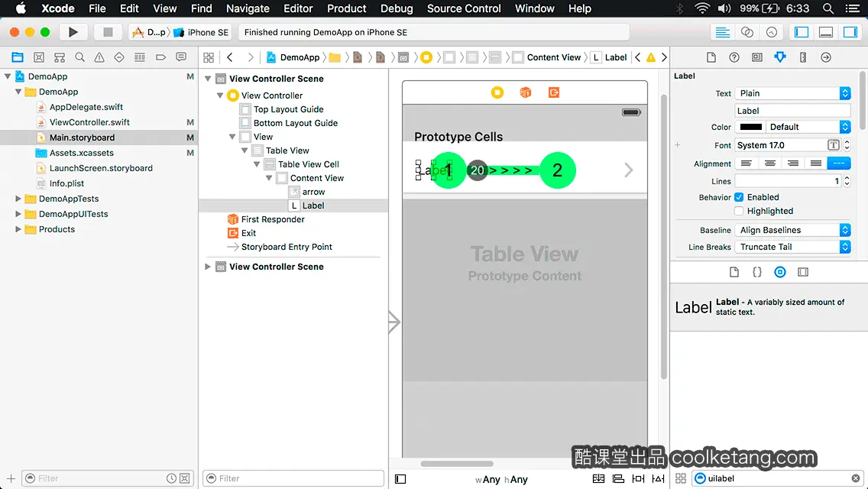
Task: Show the Object library
Action: [x=780, y=272]
